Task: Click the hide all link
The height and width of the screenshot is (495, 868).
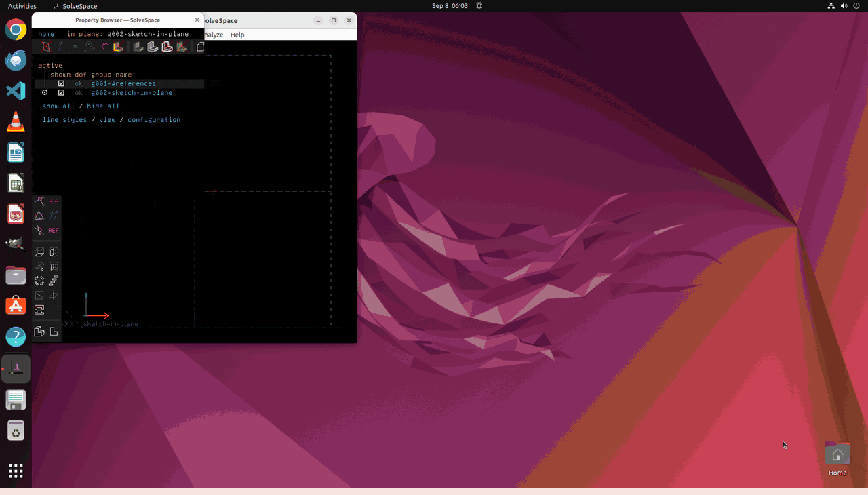Action: (x=103, y=106)
